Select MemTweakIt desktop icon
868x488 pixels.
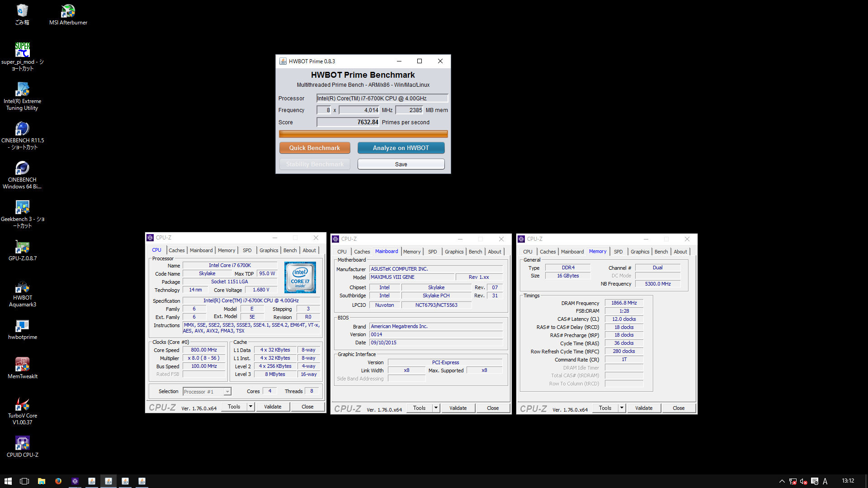(x=22, y=368)
